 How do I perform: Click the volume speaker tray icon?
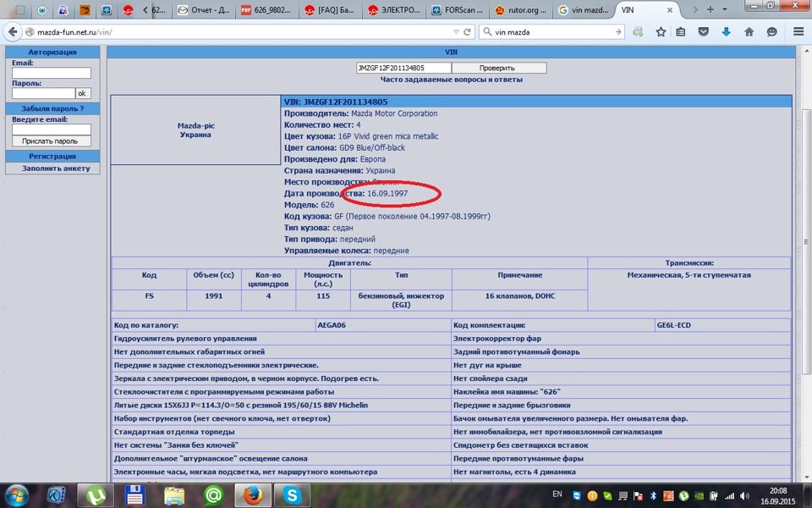(x=744, y=495)
